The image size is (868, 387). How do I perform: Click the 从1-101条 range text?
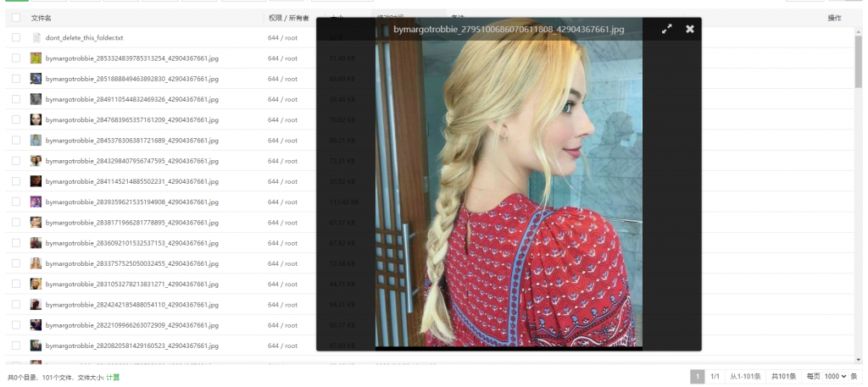(745, 377)
